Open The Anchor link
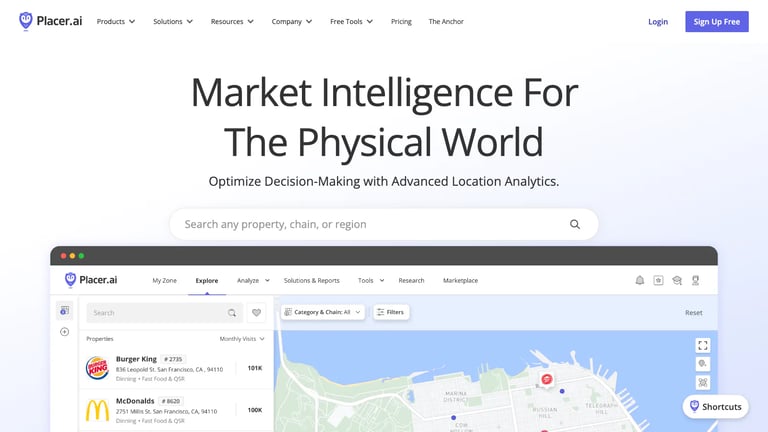The width and height of the screenshot is (768, 432). click(446, 22)
